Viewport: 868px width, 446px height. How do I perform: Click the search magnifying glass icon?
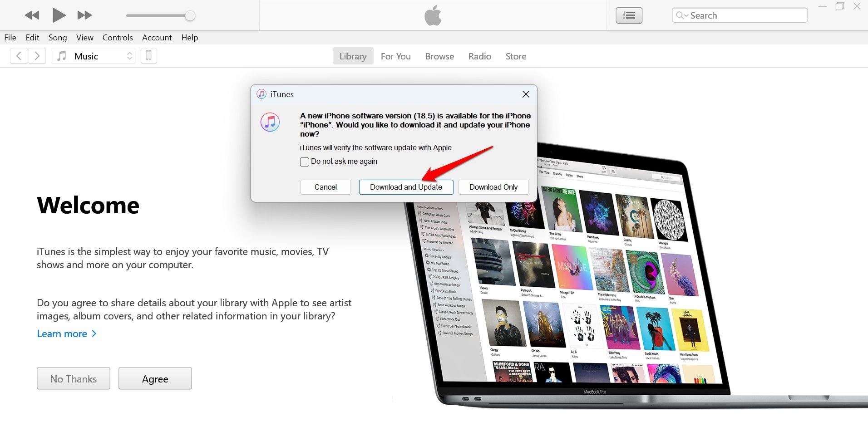680,15
